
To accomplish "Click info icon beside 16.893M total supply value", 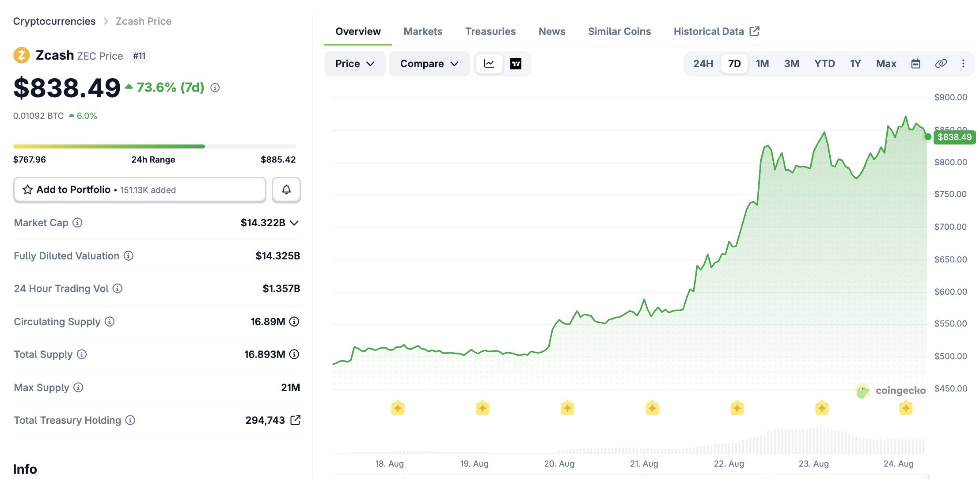I will (x=294, y=354).
